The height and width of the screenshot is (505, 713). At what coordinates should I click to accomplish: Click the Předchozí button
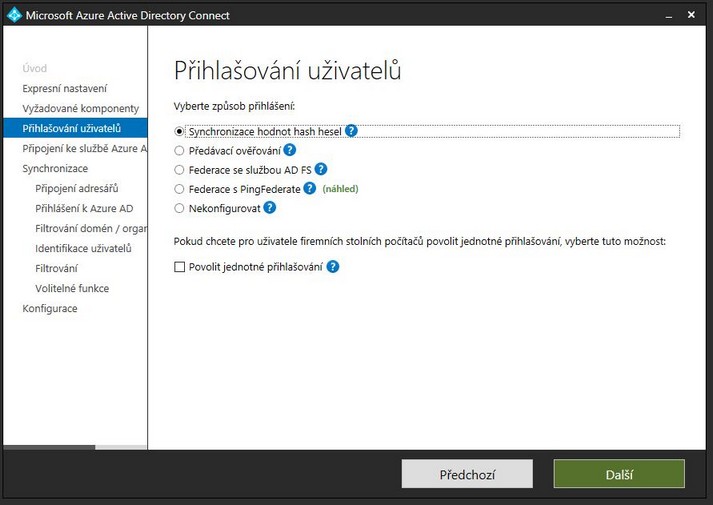pos(467,474)
